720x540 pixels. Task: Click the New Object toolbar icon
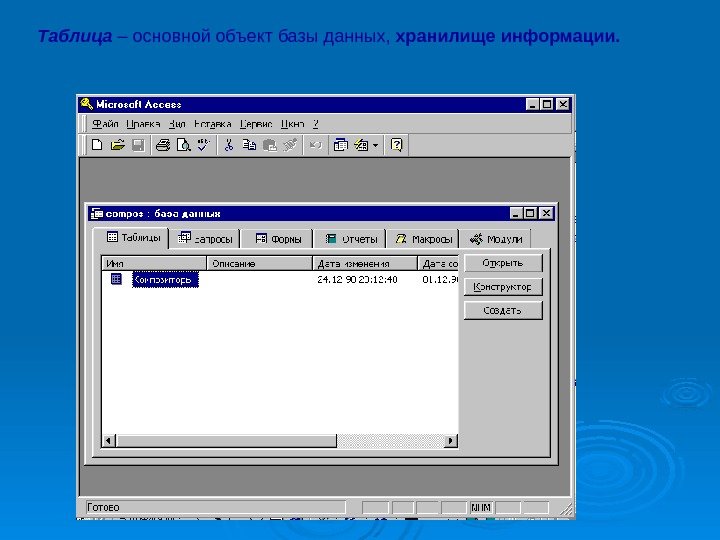click(x=361, y=145)
